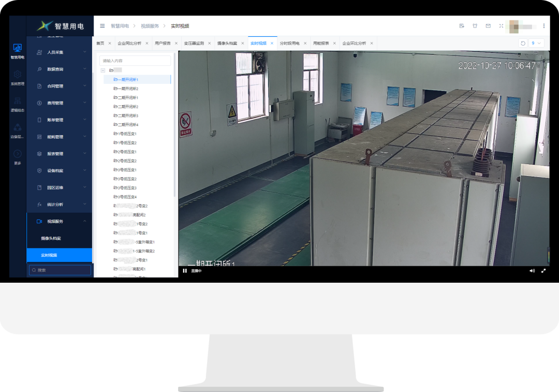Viewport: 559px width, 392px height.
Task: Open 摄像头档案 in the sidebar submenu
Action: [x=51, y=238]
